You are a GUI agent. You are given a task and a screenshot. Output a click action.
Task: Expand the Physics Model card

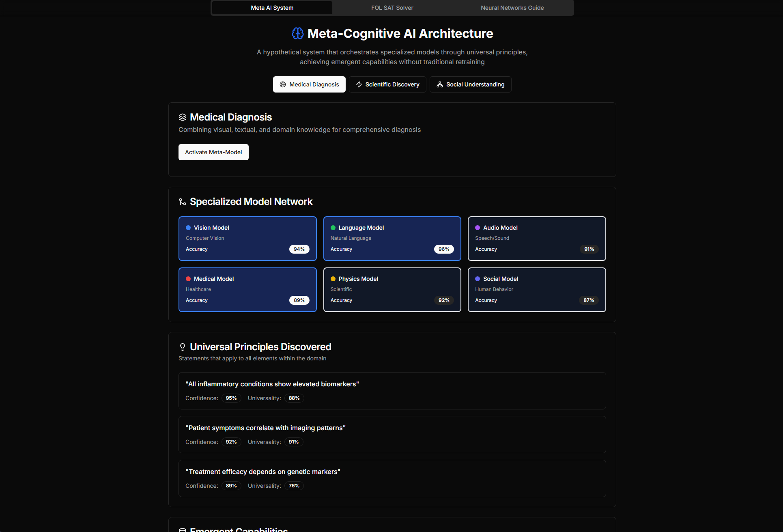tap(392, 289)
